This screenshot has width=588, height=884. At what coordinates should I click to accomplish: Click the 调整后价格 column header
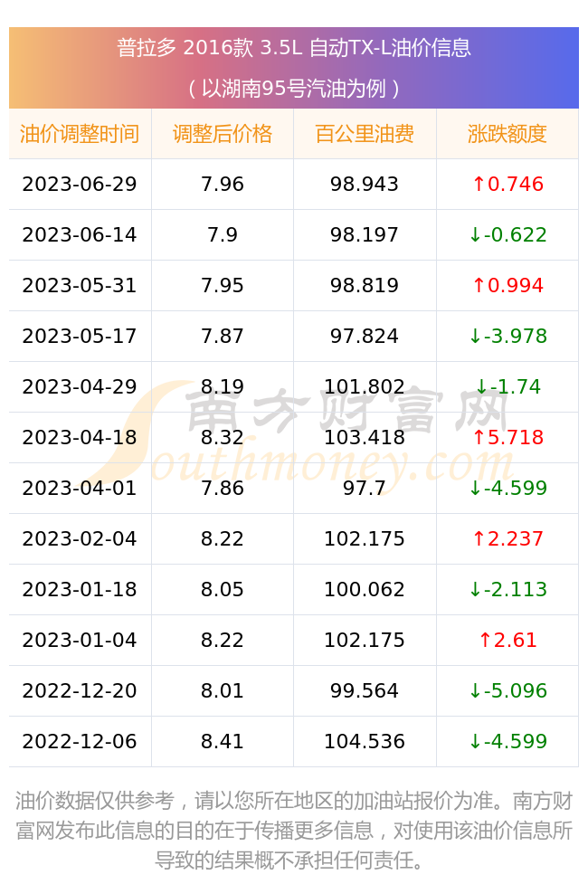pos(223,134)
